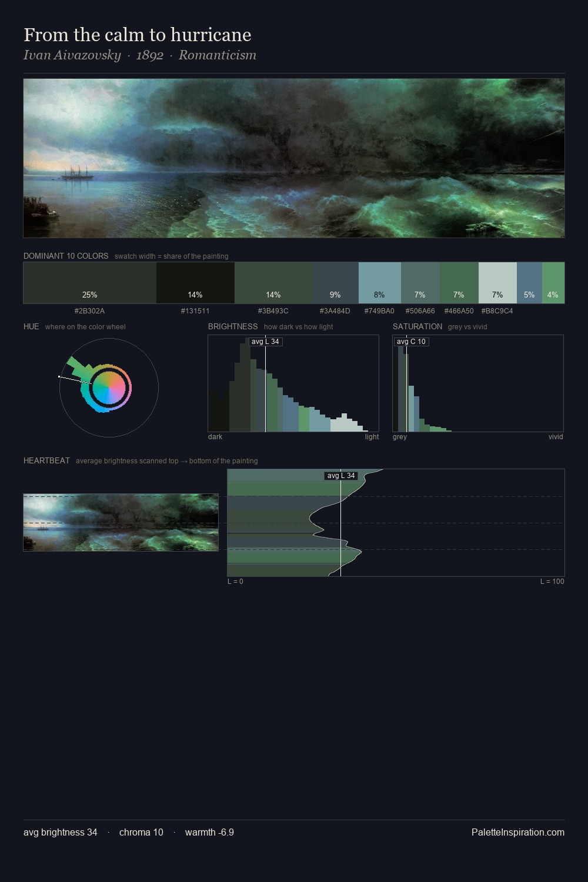Viewport: 588px width, 882px height.
Task: Select the 9% slate swatch #3A484D
Action: [x=336, y=283]
